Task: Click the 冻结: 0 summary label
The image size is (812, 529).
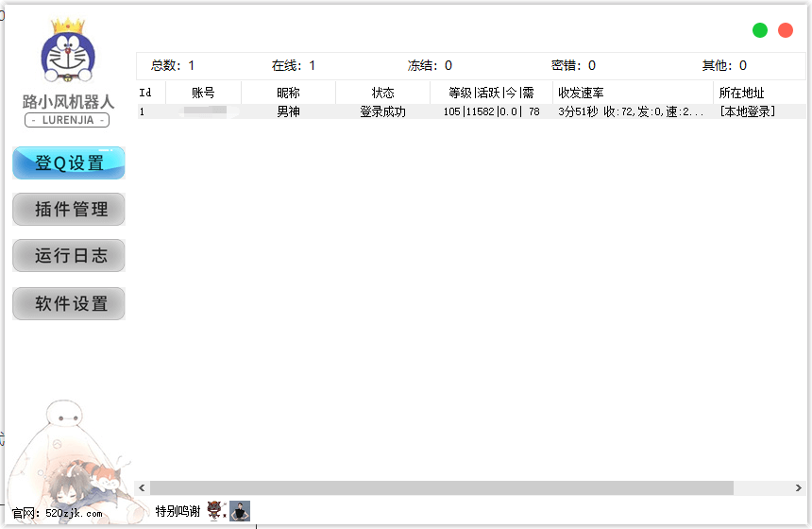Action: click(x=430, y=65)
